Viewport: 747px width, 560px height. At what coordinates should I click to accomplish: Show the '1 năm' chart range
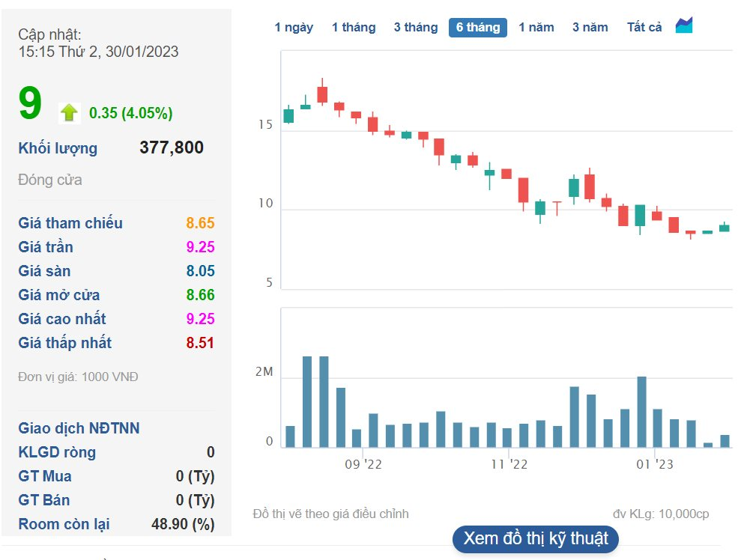[536, 28]
